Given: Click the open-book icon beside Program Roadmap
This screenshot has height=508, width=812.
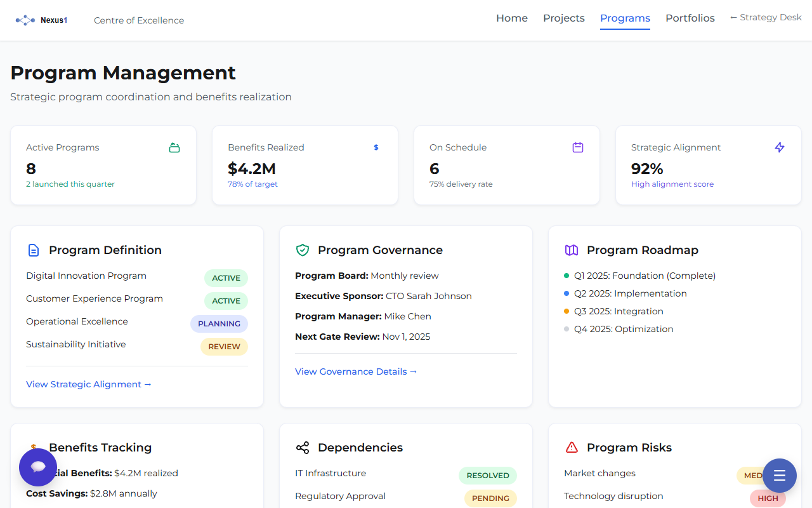Looking at the screenshot, I should point(572,250).
